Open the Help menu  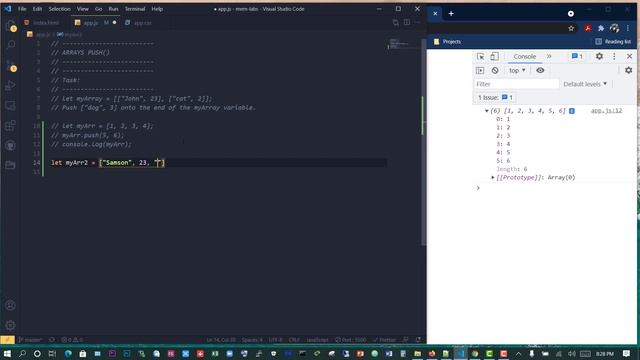coord(157,9)
